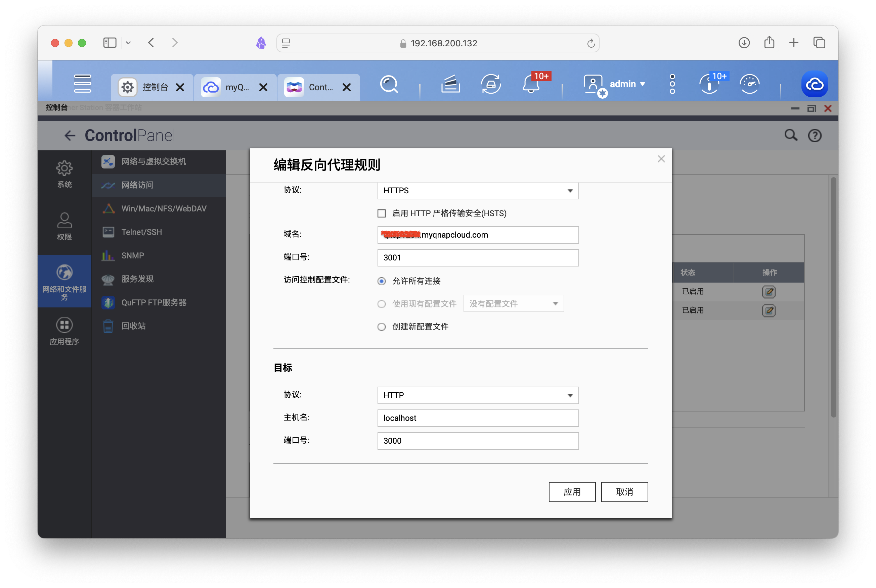
Task: Select the System gear category
Action: (x=64, y=174)
